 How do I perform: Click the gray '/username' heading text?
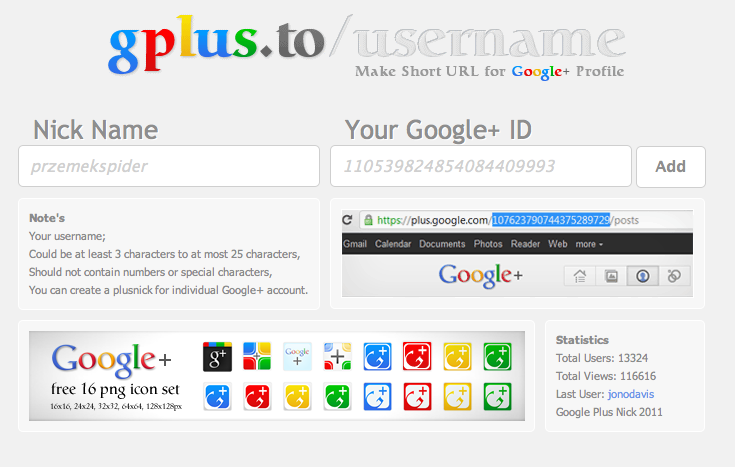coord(478,38)
